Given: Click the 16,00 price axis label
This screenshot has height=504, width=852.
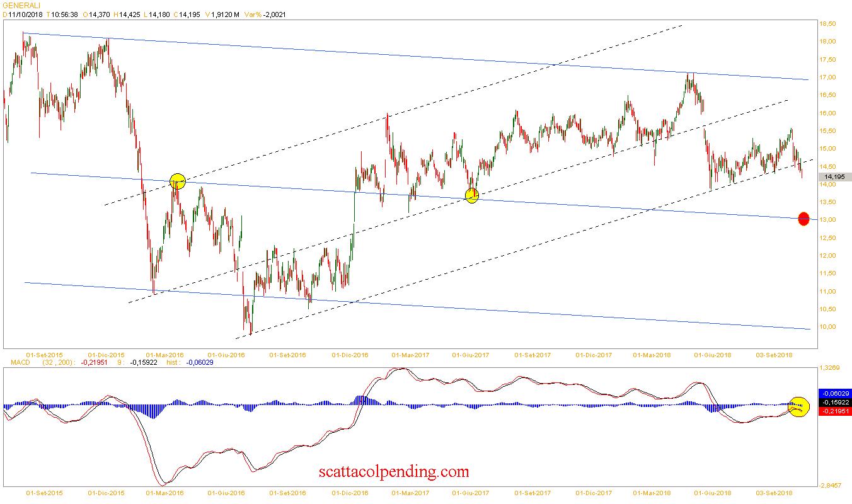Looking at the screenshot, I should coord(827,113).
